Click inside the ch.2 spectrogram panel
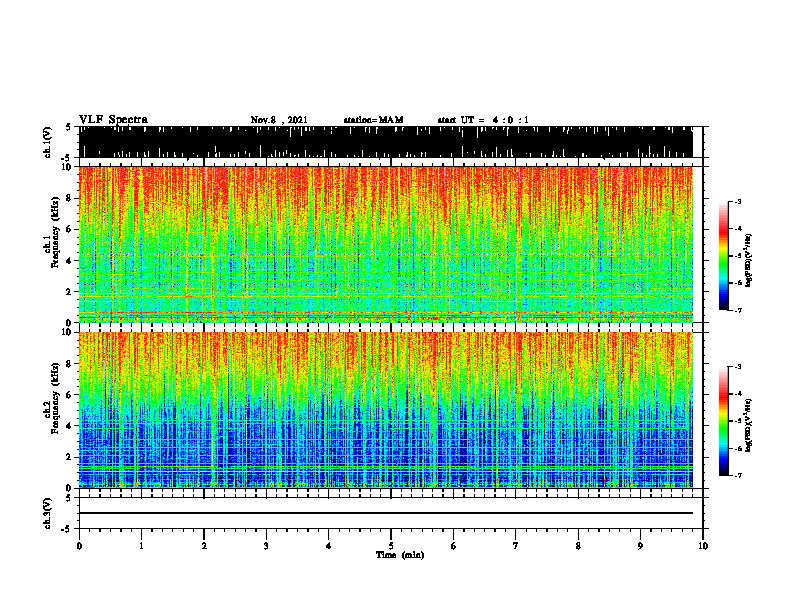The width and height of the screenshot is (792, 612). pos(385,410)
